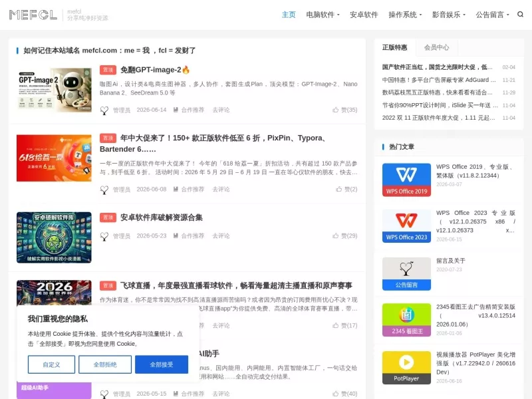Open 618 red promotion post thumbnail
The width and height of the screenshot is (532, 399).
54,158
